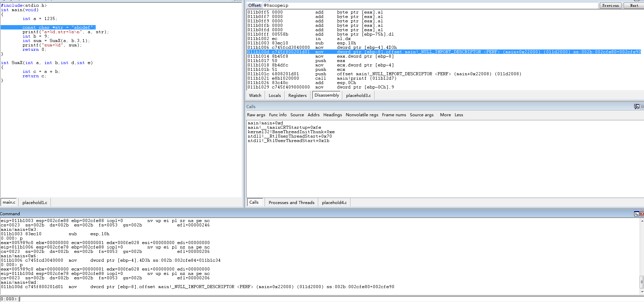644x302 pixels.
Task: Click the Calls window dock icon
Action: click(x=636, y=106)
